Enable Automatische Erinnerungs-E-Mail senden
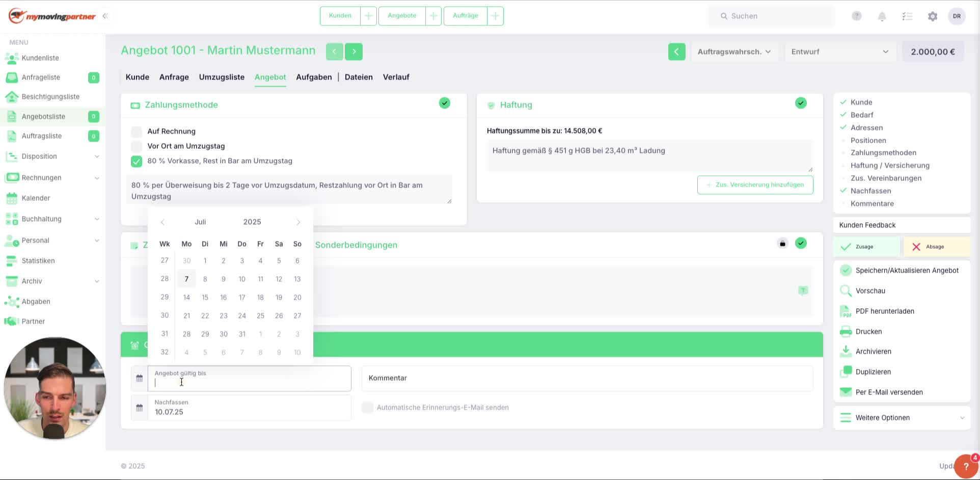 (367, 408)
